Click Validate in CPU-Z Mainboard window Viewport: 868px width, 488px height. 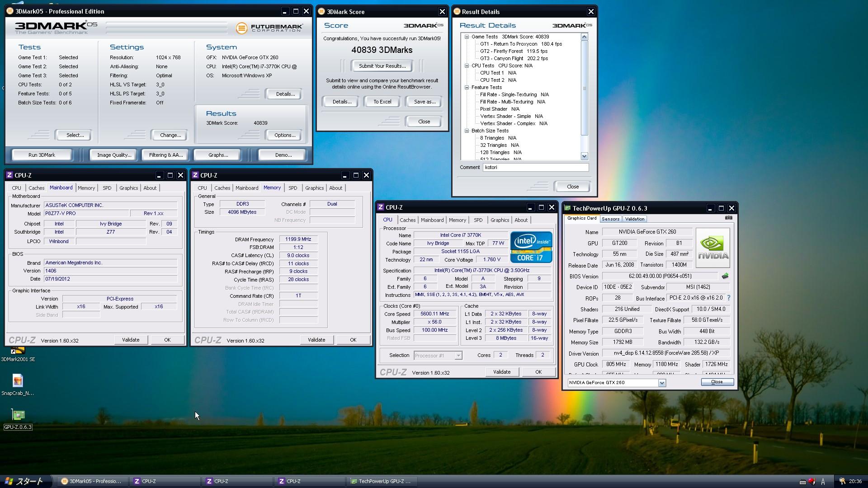coord(131,340)
